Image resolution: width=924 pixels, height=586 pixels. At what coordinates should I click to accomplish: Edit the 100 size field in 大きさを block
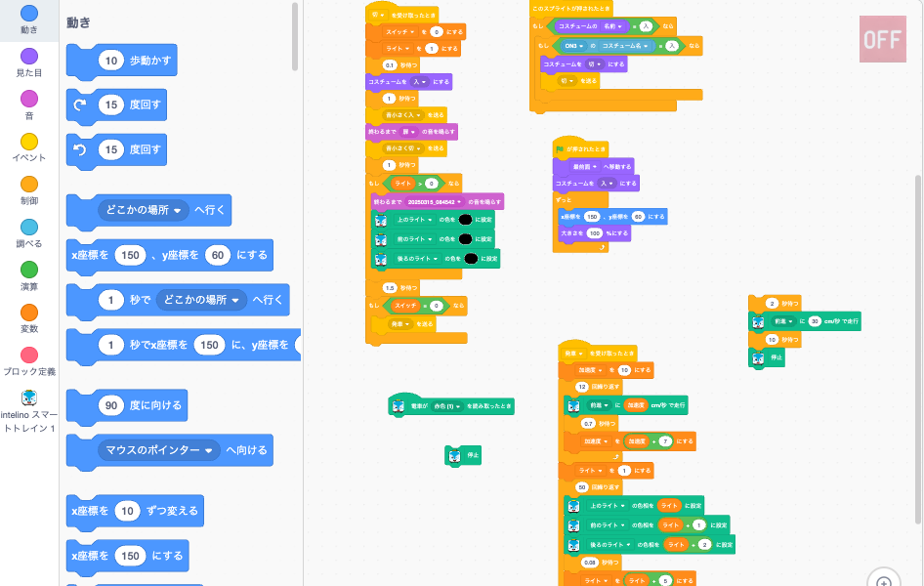point(595,233)
